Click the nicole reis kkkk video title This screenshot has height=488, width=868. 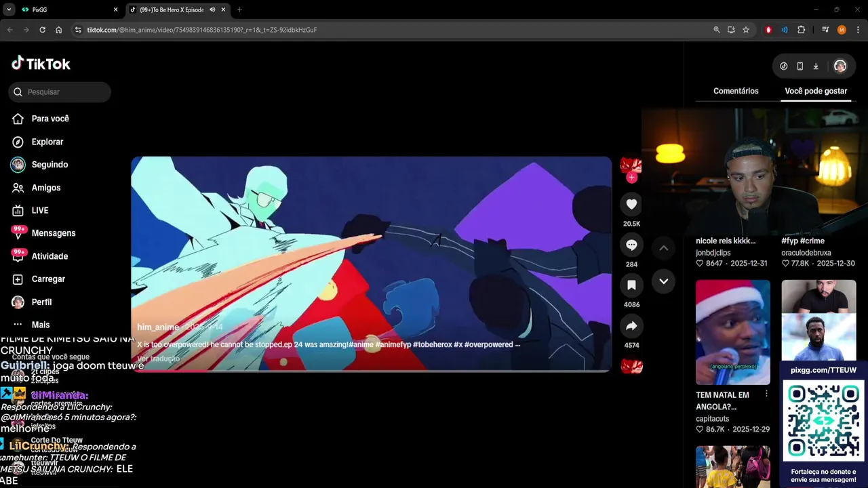coord(726,241)
